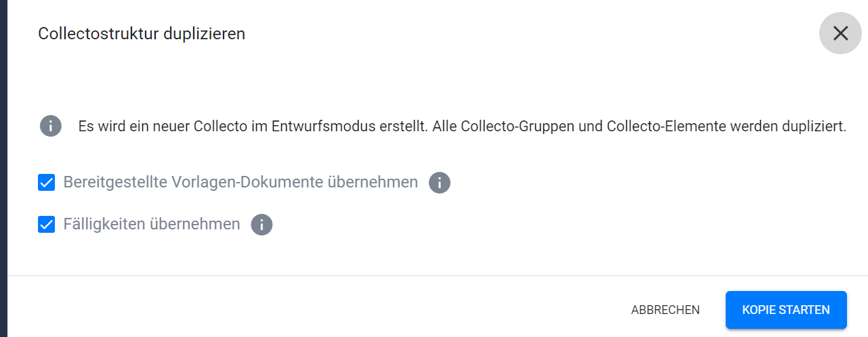Click the label text Fälligkeiten übernehmen

[152, 224]
